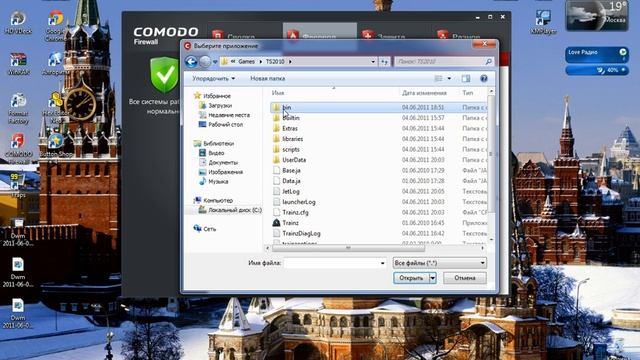Sort files by the Имя column

click(x=278, y=93)
